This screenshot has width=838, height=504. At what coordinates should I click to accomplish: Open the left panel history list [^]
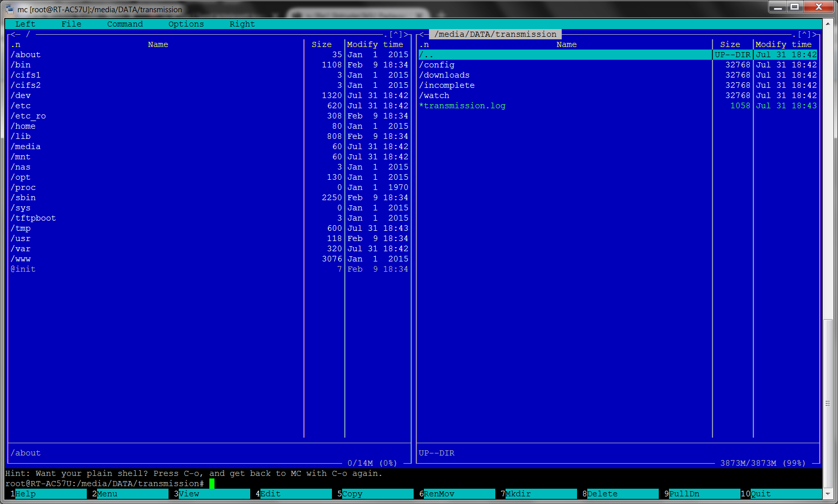point(395,34)
